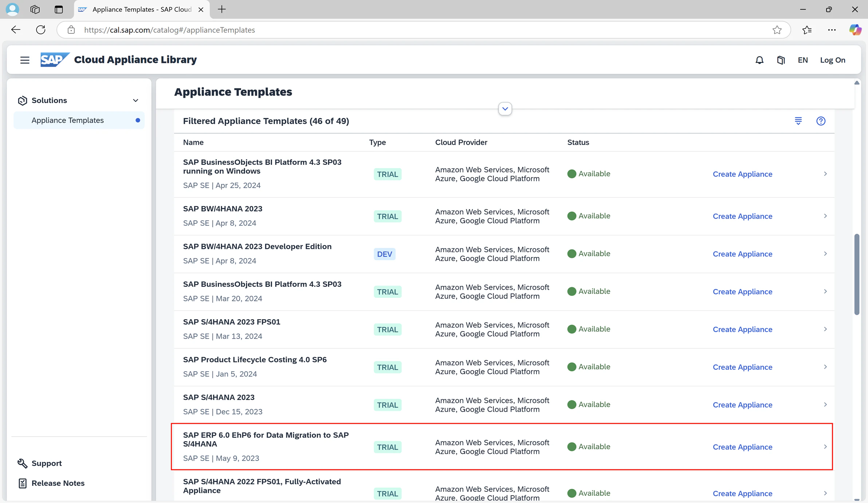Screen dimensions: 868x503
Task: Click the Solutions cube icon
Action: [23, 100]
